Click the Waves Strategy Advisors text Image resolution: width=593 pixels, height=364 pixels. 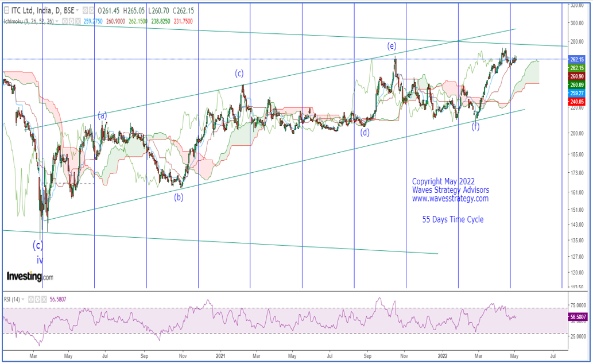click(x=451, y=190)
